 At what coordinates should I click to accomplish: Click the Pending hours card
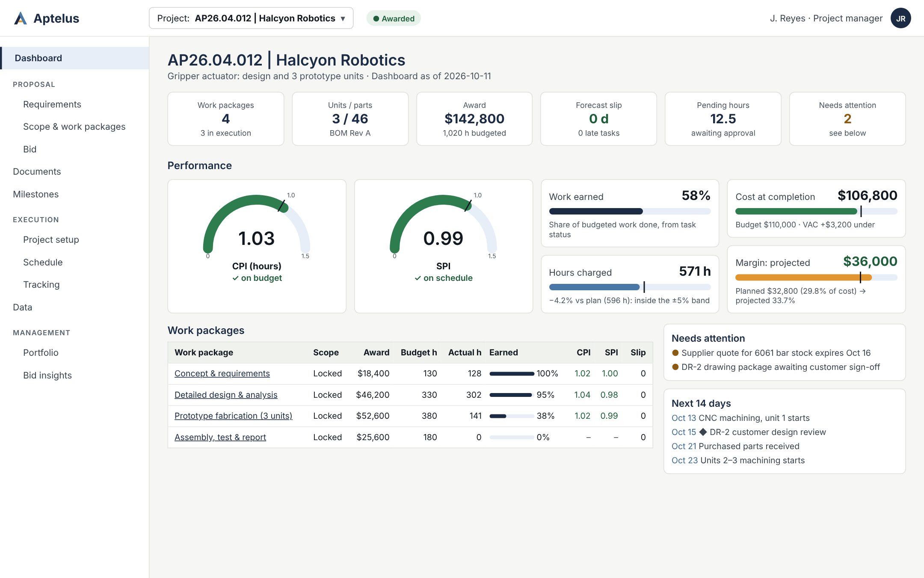point(723,119)
